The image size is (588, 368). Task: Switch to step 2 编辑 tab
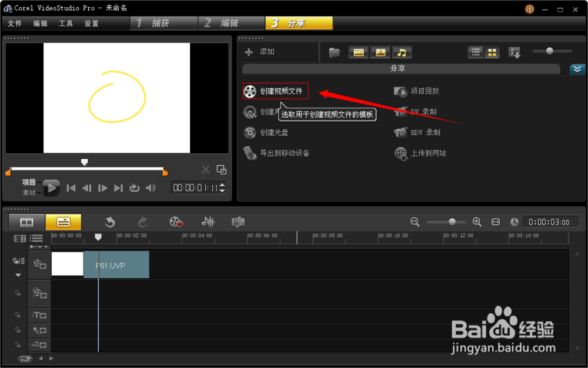coord(231,24)
